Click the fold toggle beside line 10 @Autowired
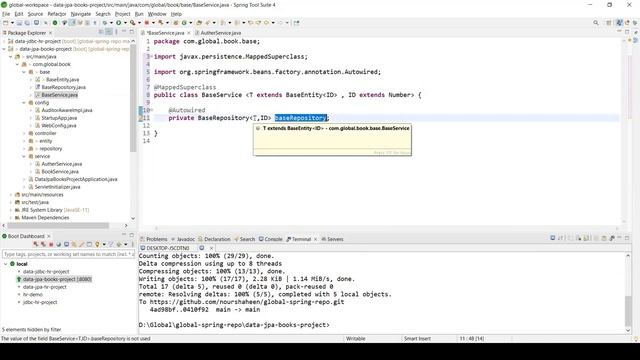The image size is (640, 360). pyautogui.click(x=152, y=110)
